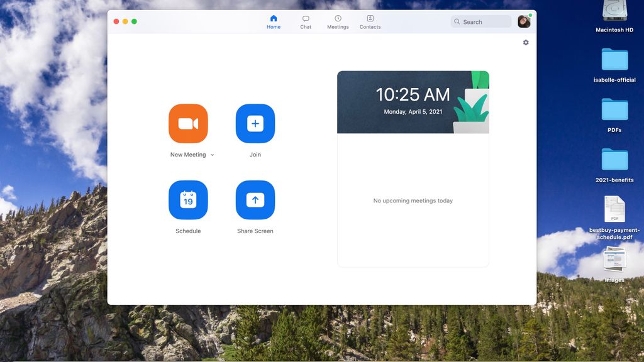Click inside the Search field
This screenshot has height=362, width=644.
click(481, 21)
